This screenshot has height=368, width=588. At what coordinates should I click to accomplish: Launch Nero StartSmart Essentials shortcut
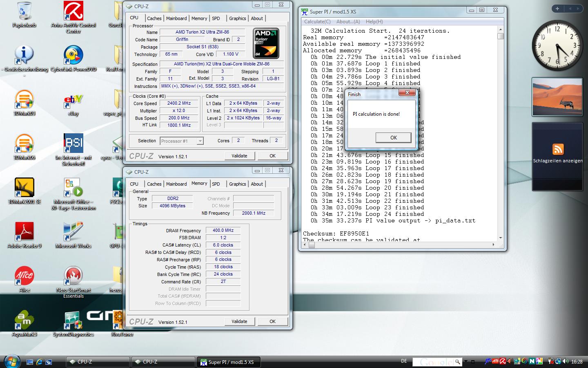[73, 282]
